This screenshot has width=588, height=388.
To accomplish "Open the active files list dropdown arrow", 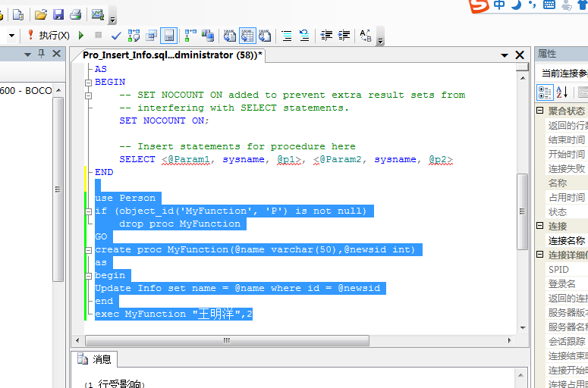I will [x=505, y=56].
